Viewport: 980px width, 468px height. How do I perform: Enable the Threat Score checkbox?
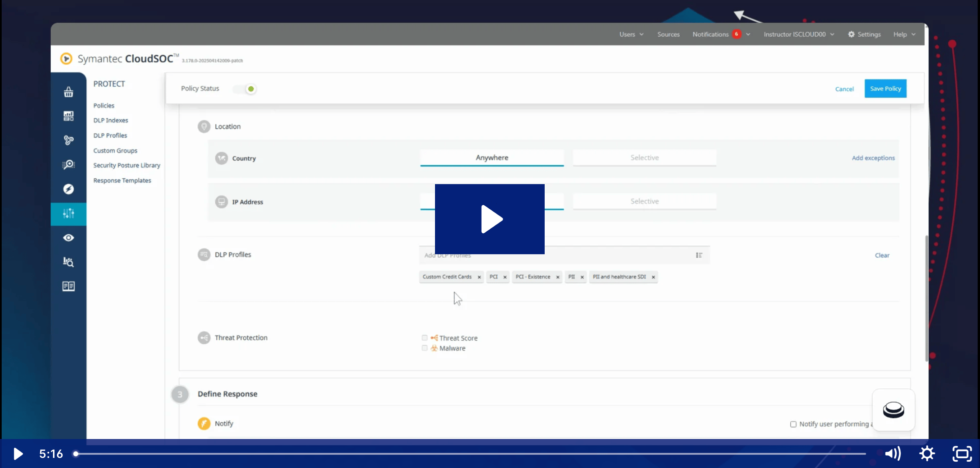[x=425, y=338]
